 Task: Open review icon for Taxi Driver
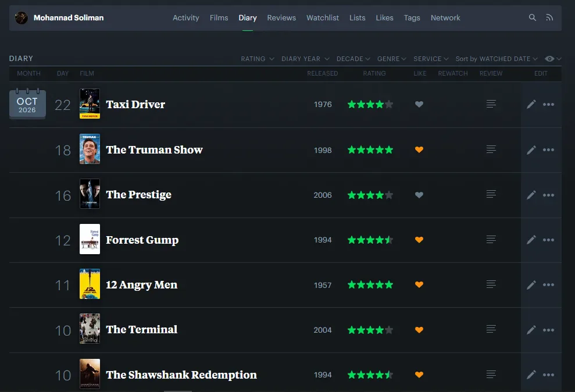click(x=491, y=104)
